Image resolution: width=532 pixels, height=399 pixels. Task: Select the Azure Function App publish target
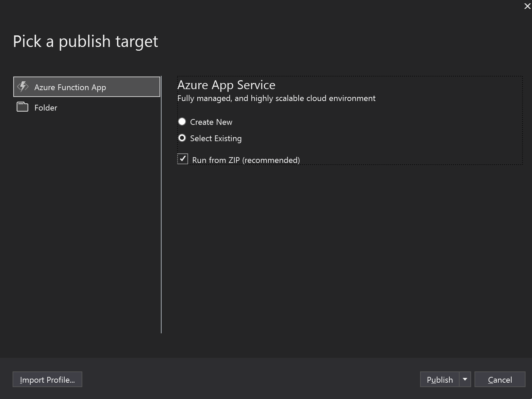click(x=87, y=87)
